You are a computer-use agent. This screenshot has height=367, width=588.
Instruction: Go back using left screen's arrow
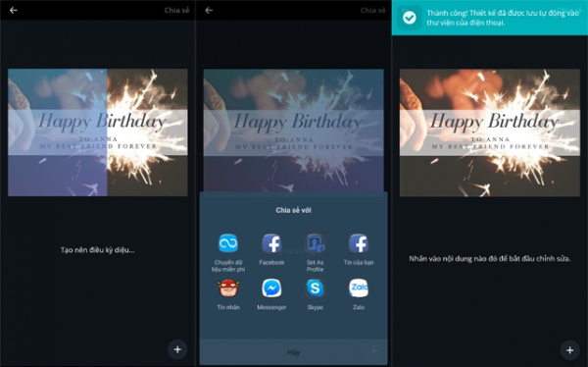14,10
